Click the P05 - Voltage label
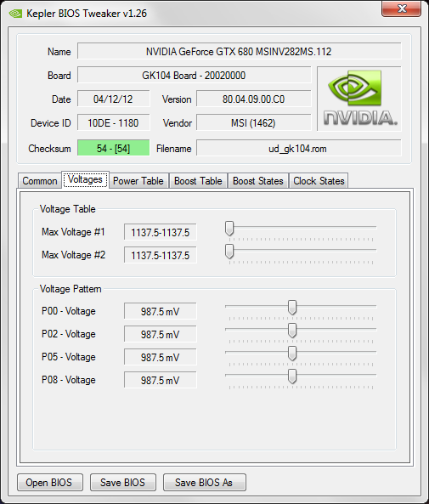Screen dimensions: 429x504 coord(69,357)
